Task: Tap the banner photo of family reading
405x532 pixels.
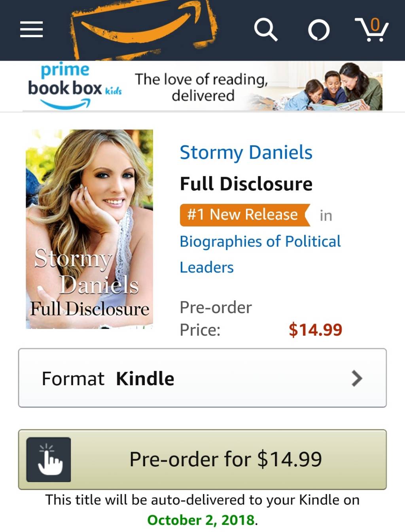Action: coord(324,86)
